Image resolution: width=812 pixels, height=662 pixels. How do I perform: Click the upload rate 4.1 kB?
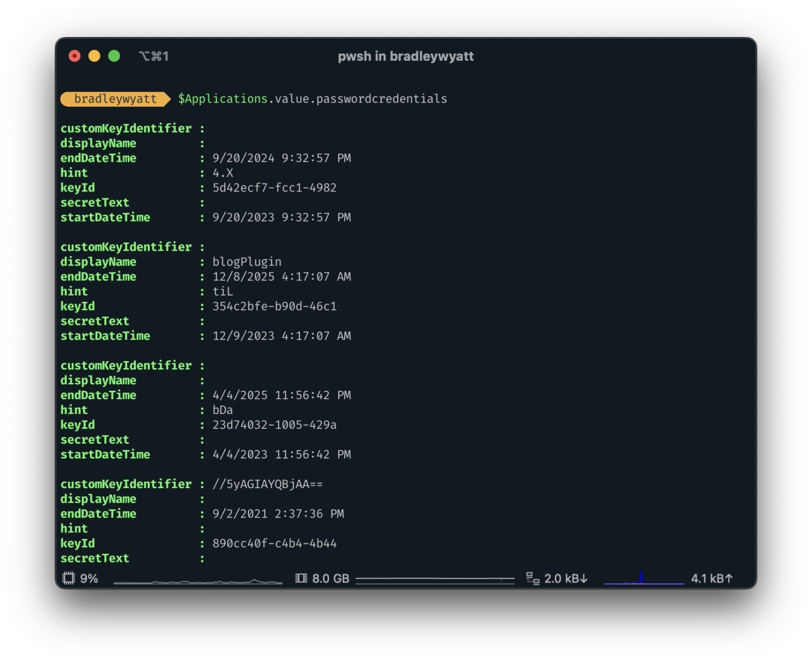(x=712, y=578)
